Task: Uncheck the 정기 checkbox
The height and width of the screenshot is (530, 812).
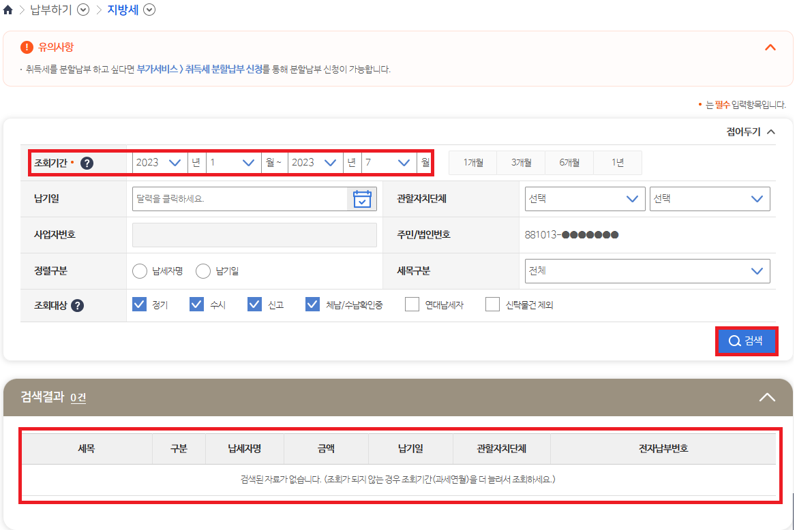Action: click(139, 305)
